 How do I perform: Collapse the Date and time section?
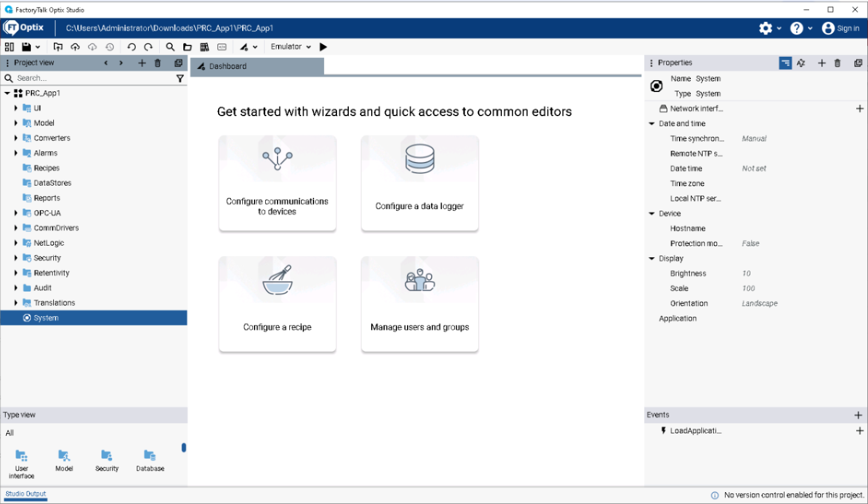coord(652,124)
